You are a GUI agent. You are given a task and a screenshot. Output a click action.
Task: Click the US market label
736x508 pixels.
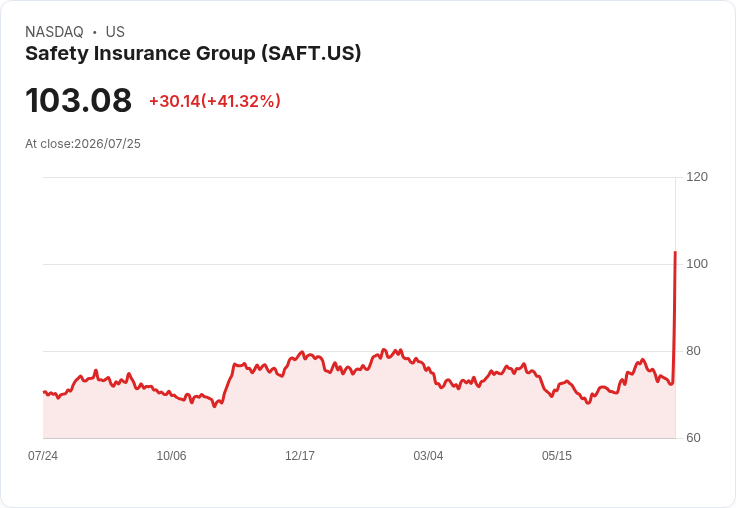point(115,32)
